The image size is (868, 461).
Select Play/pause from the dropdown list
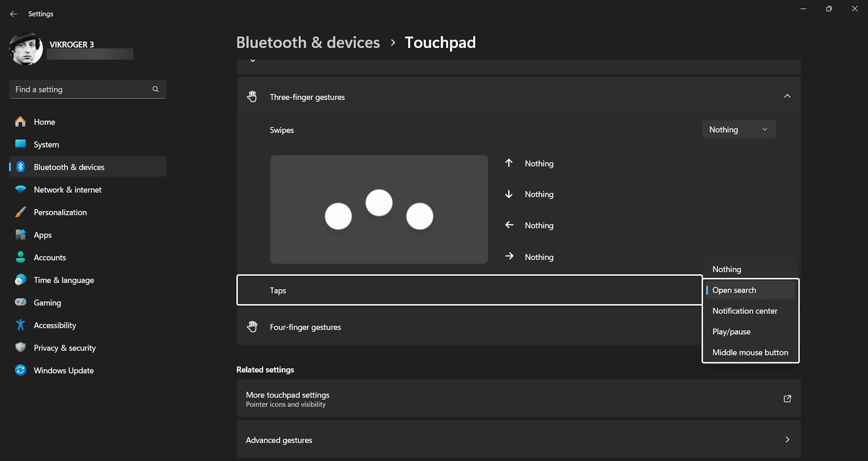pos(731,332)
